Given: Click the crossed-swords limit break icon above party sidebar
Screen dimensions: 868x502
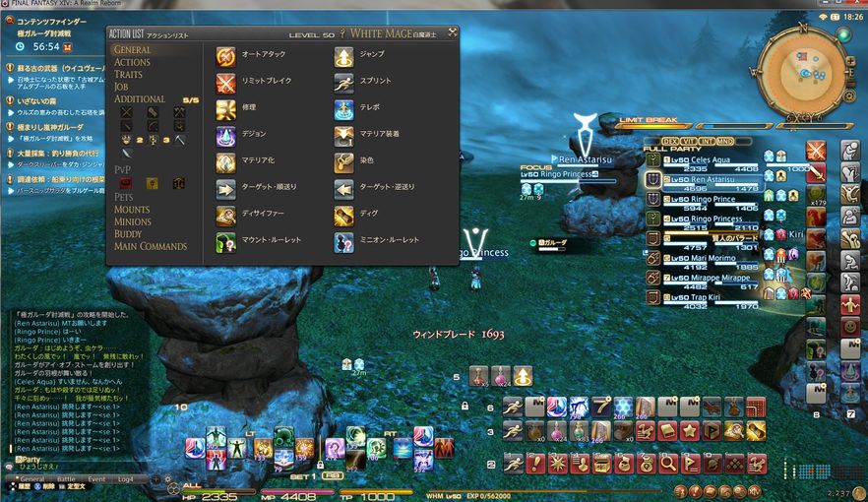Looking at the screenshot, I should 816,151.
